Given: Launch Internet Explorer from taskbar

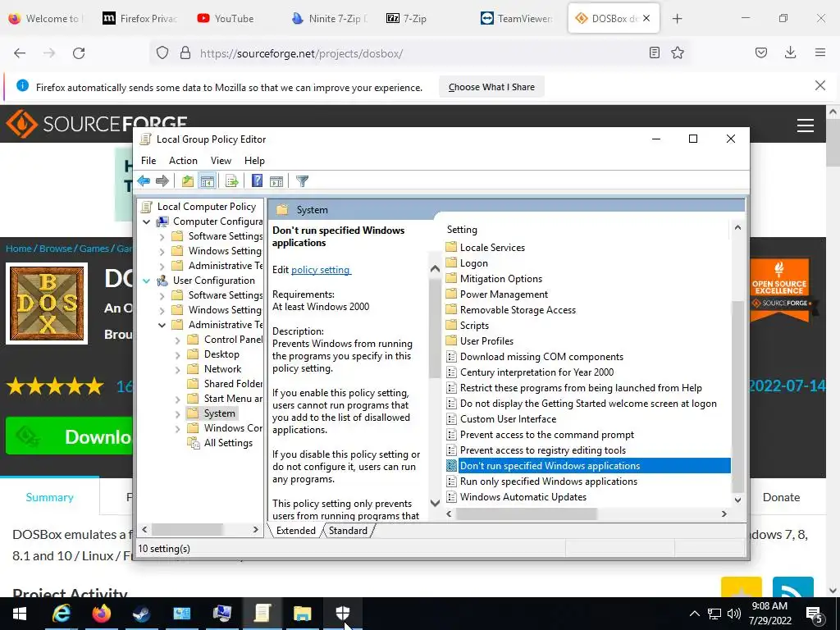Looking at the screenshot, I should click(x=61, y=614).
